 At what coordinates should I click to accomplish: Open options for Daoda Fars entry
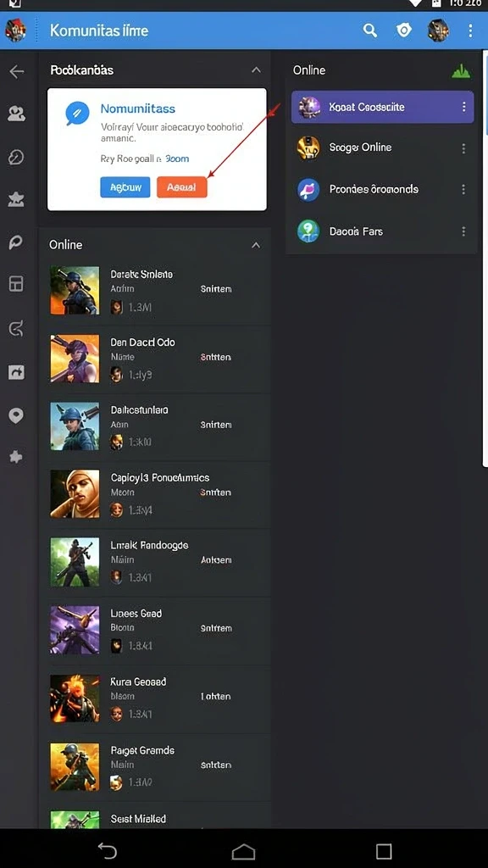[x=463, y=231]
